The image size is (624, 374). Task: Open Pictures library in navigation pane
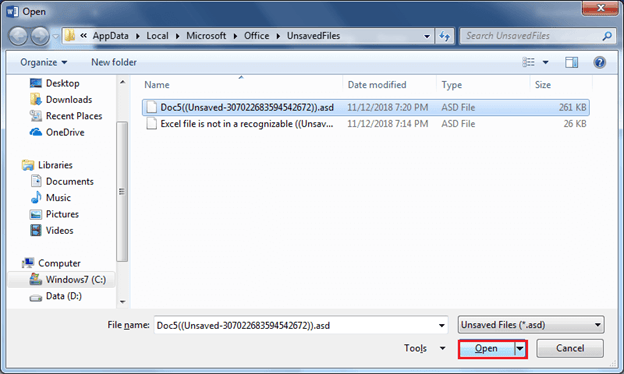[55, 214]
